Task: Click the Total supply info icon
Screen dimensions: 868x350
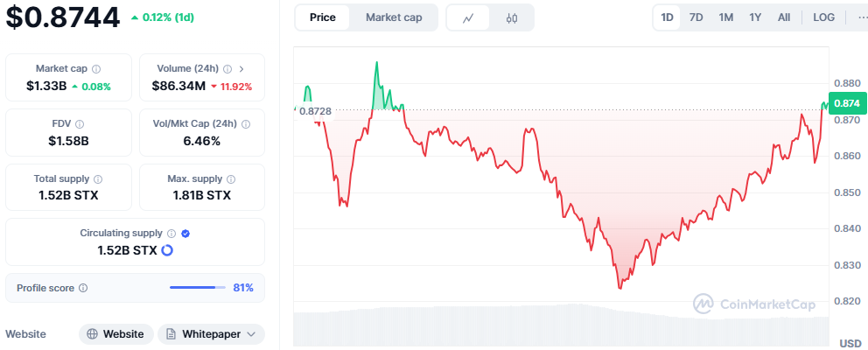Action: (x=97, y=179)
